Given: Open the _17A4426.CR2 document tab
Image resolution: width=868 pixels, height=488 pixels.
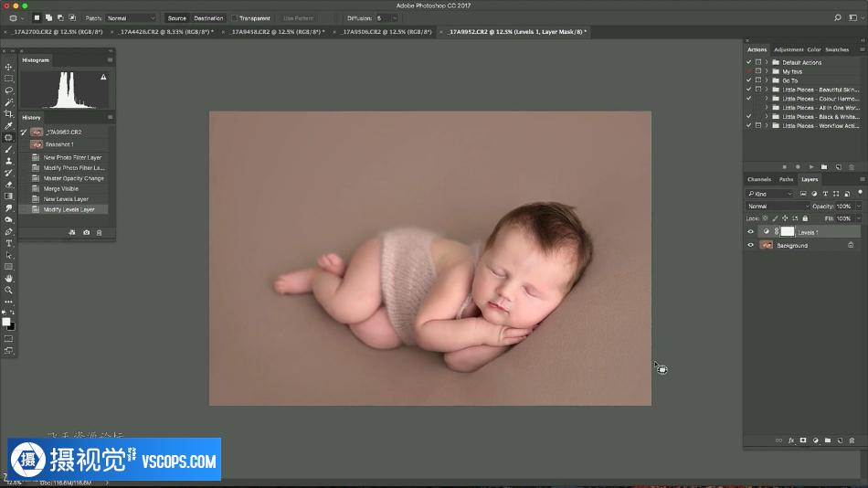Looking at the screenshot, I should point(165,32).
